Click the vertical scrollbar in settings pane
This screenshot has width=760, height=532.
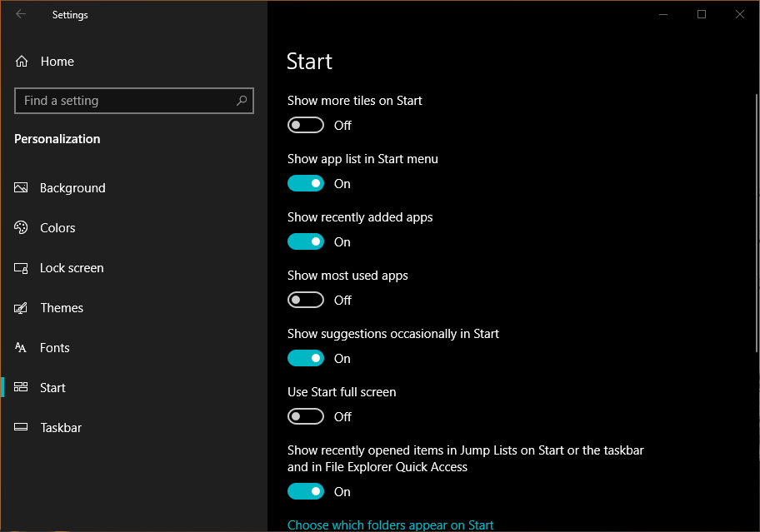[x=754, y=225]
